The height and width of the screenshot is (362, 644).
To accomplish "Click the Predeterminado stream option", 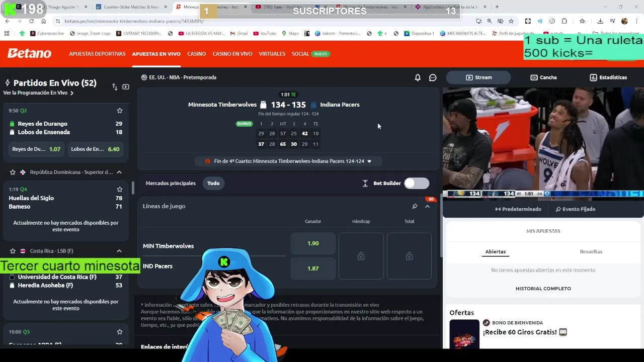I will (x=518, y=209).
